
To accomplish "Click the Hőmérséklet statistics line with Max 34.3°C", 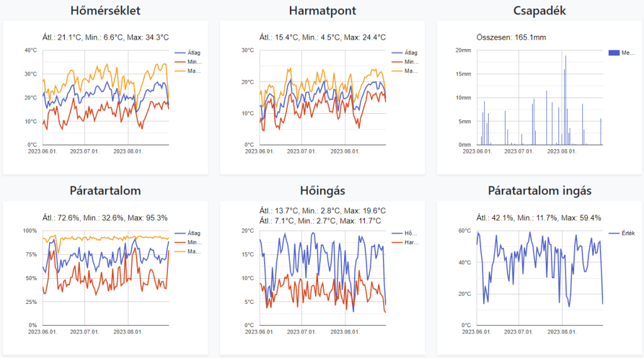I will 106,37.
